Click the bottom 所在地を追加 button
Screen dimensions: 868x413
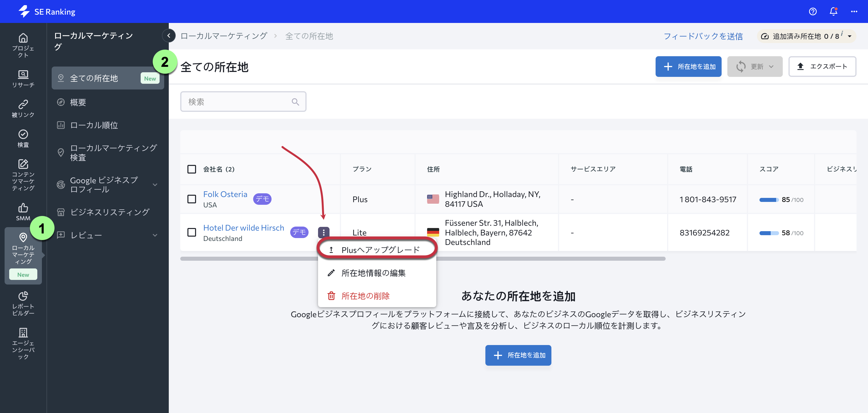coord(518,355)
